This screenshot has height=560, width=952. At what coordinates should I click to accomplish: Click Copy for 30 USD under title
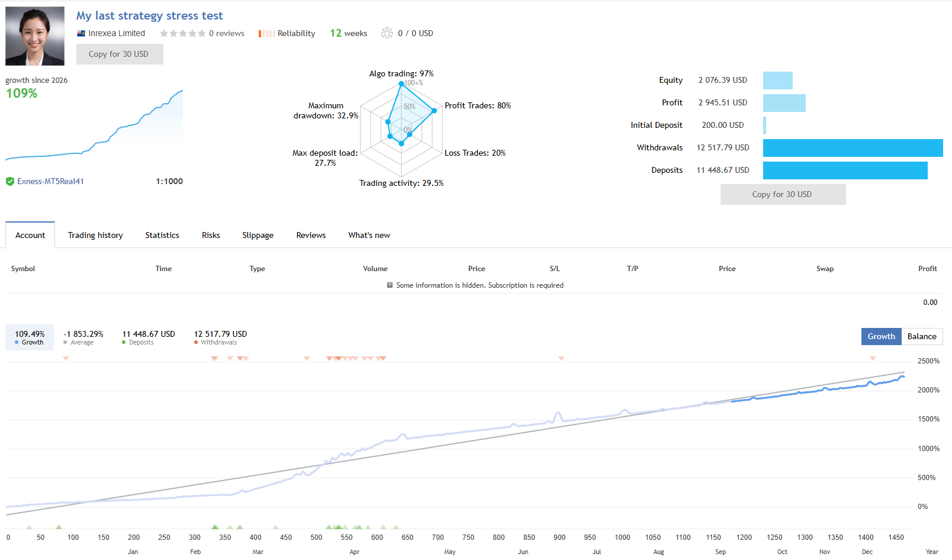pyautogui.click(x=120, y=54)
